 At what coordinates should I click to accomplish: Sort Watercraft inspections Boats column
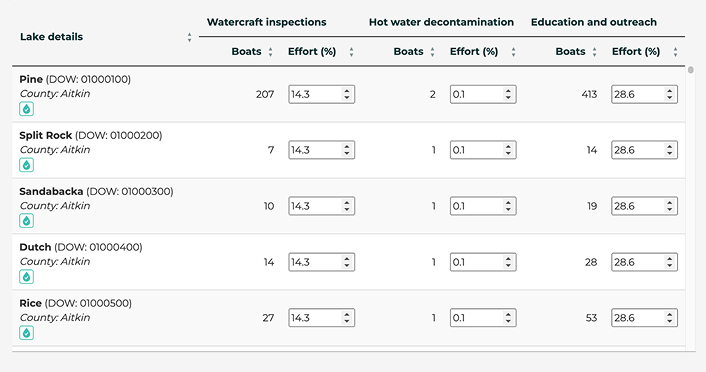[270, 52]
